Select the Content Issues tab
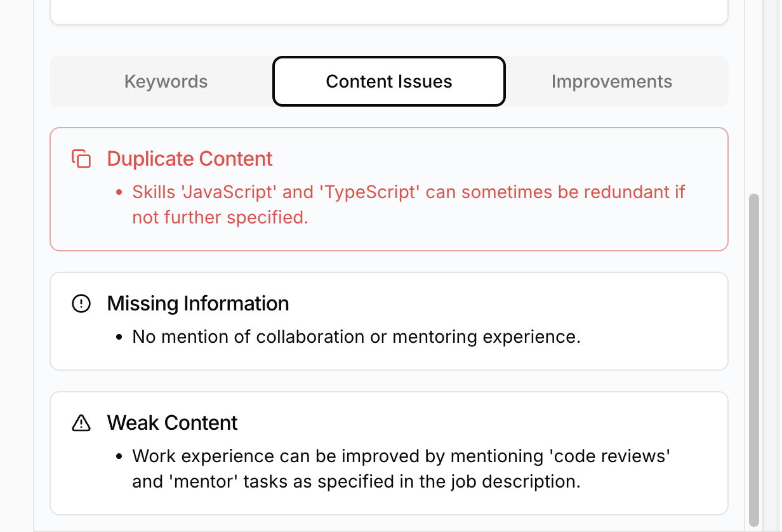This screenshot has height=532, width=782. tap(389, 82)
